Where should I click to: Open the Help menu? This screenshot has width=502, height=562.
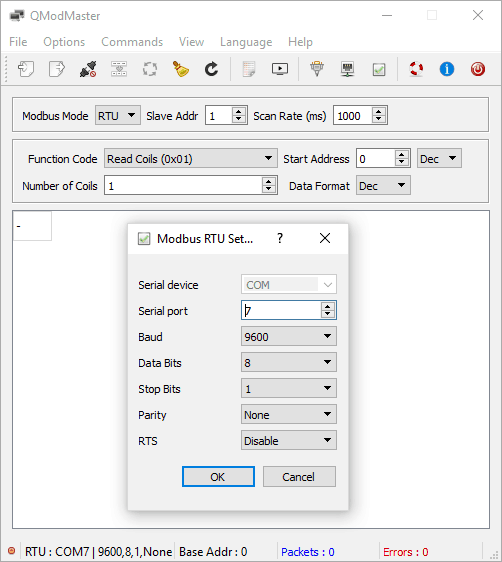pos(300,42)
